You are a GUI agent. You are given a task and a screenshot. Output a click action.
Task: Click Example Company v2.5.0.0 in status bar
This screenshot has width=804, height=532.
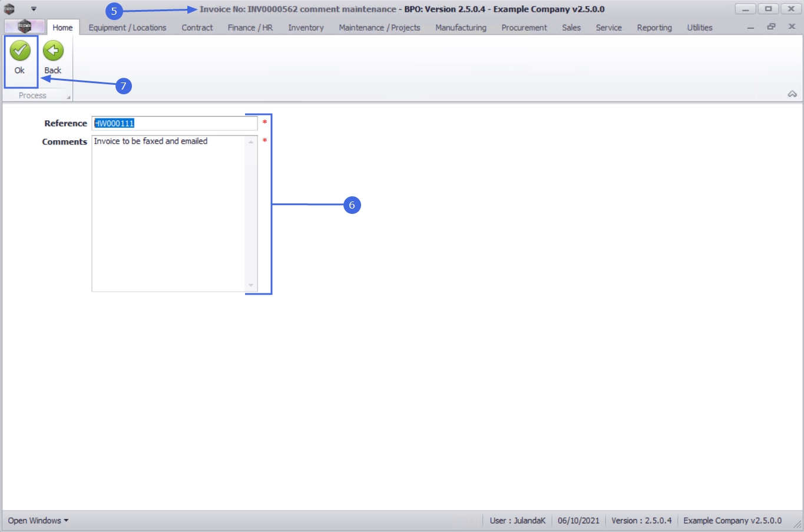point(732,521)
